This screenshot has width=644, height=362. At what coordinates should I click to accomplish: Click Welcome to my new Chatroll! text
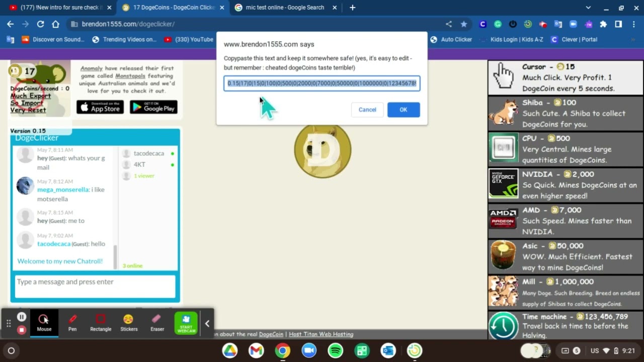coord(60,261)
